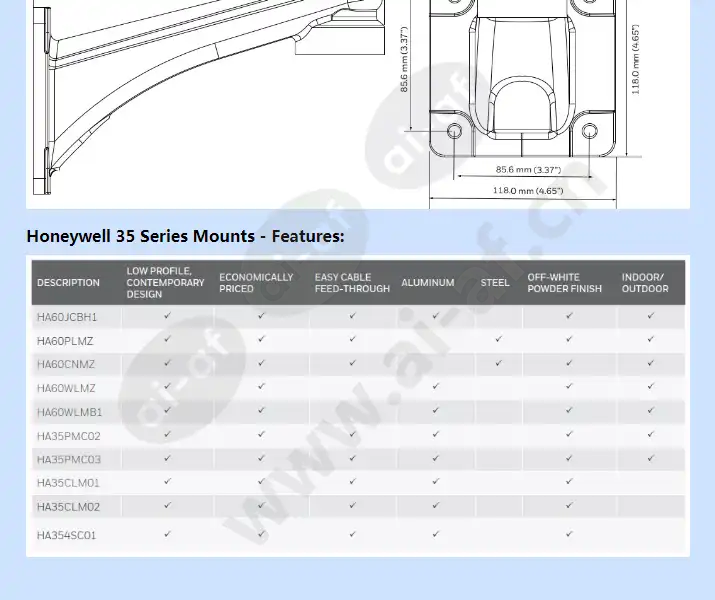Viewport: 715px width, 600px height.
Task: Click the 'ECONOMICALLY PRICED' column header
Action: 256,283
